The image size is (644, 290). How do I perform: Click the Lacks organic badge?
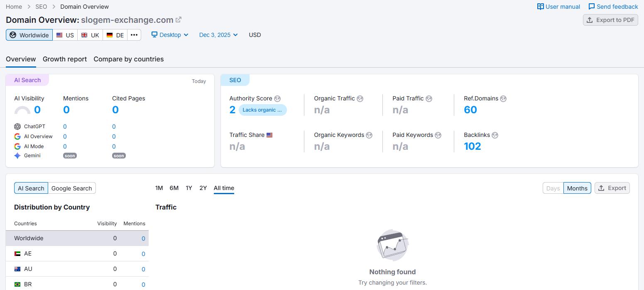coord(262,110)
